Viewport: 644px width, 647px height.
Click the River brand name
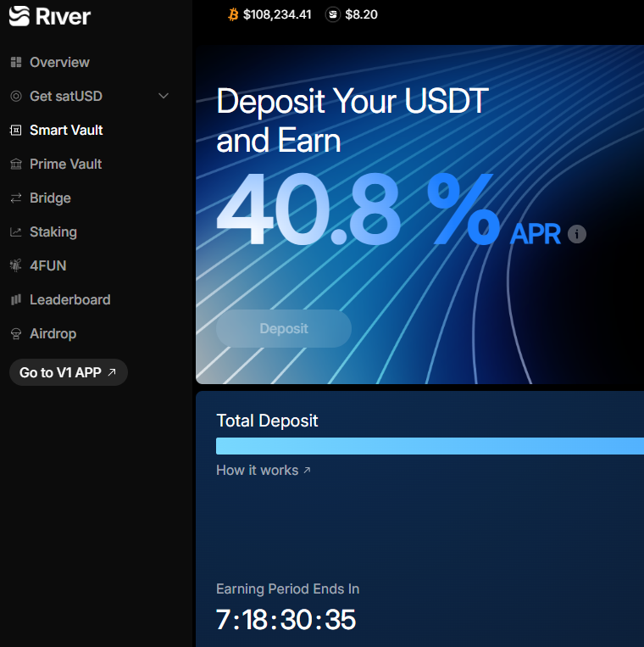point(63,16)
